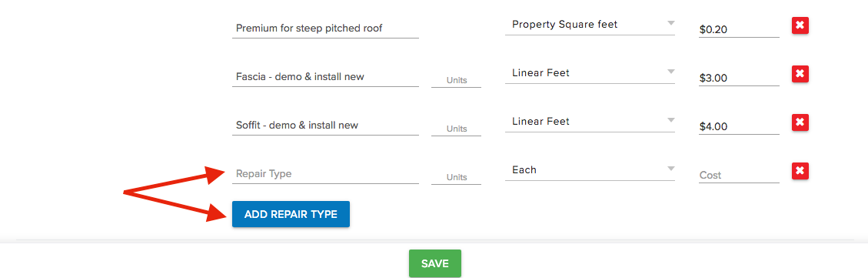This screenshot has width=868, height=278.
Task: Click the empty Cost field
Action: pos(739,175)
